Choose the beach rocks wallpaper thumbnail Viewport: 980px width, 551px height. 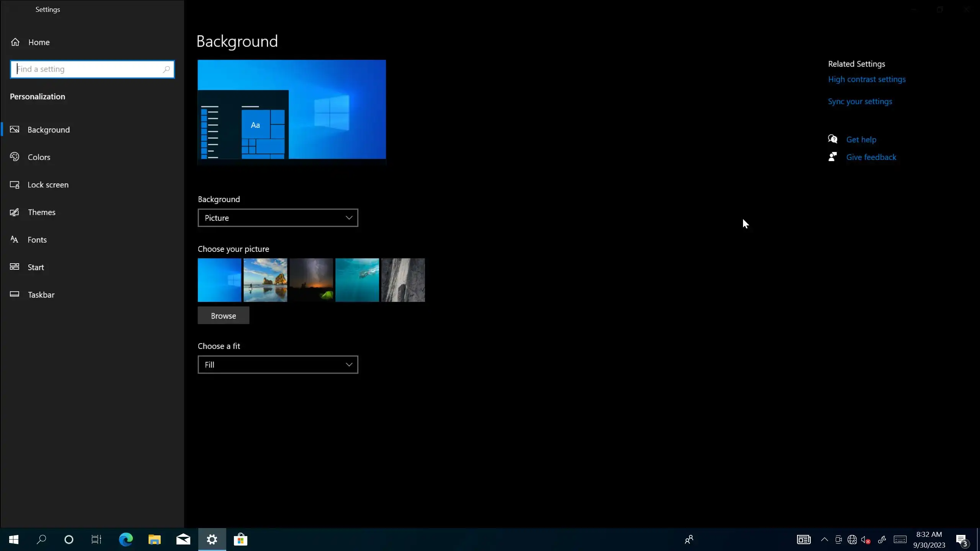[x=265, y=280]
